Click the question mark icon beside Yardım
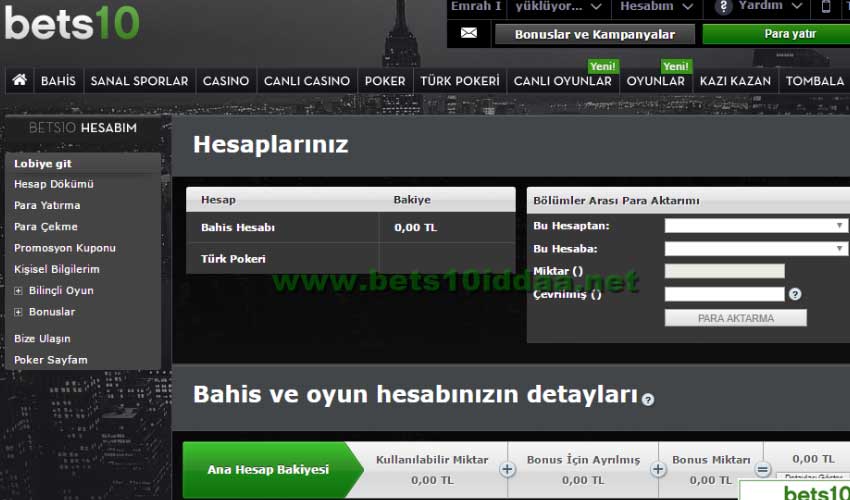Image resolution: width=850 pixels, height=500 pixels. (724, 7)
